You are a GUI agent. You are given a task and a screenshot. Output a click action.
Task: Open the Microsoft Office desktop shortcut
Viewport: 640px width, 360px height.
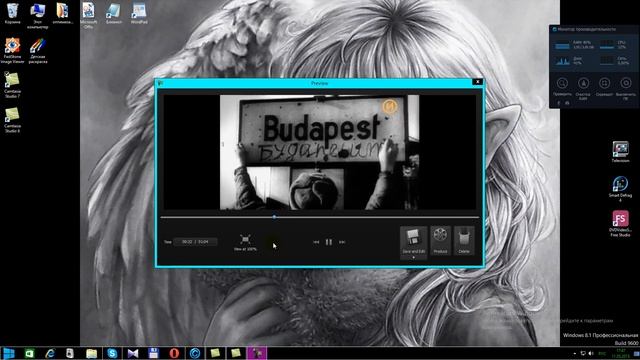[88, 16]
